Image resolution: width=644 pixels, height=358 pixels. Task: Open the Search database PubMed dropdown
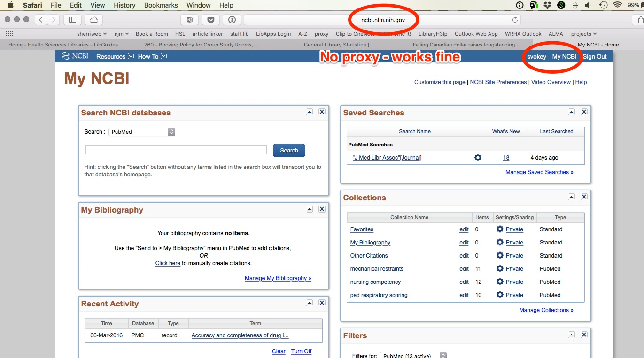141,132
